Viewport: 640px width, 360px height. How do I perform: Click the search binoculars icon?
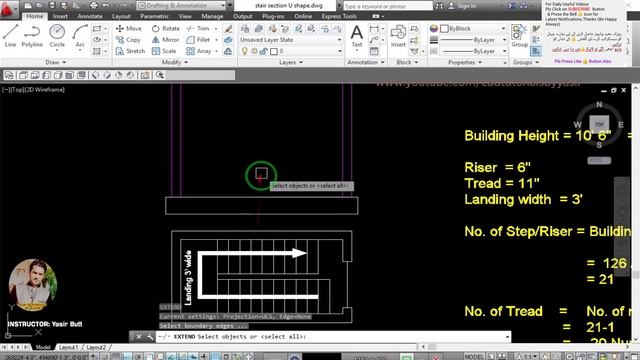[x=439, y=6]
